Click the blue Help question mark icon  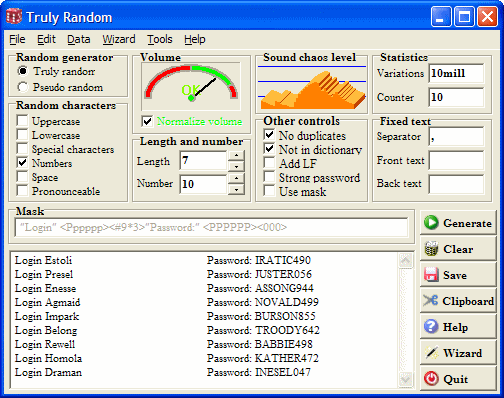point(431,327)
